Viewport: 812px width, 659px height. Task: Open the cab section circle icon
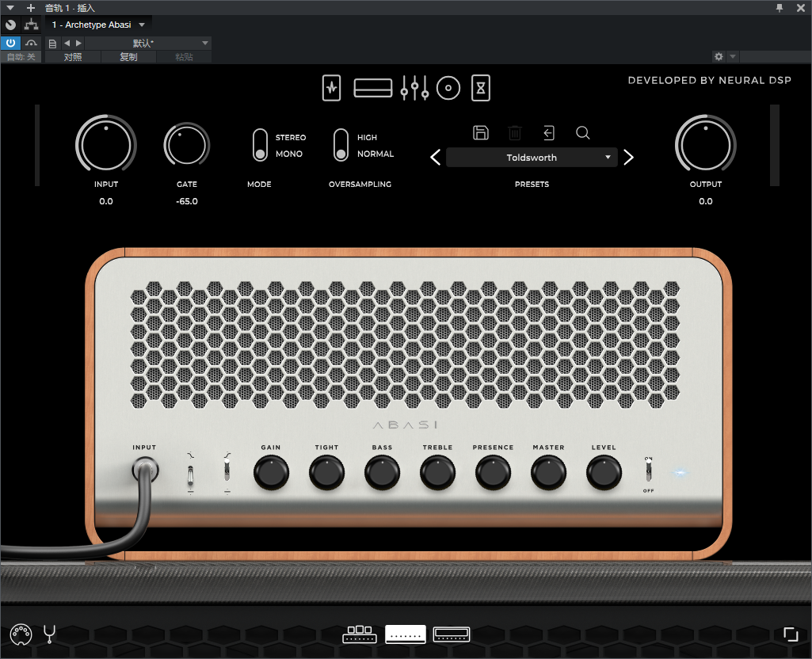click(x=448, y=88)
